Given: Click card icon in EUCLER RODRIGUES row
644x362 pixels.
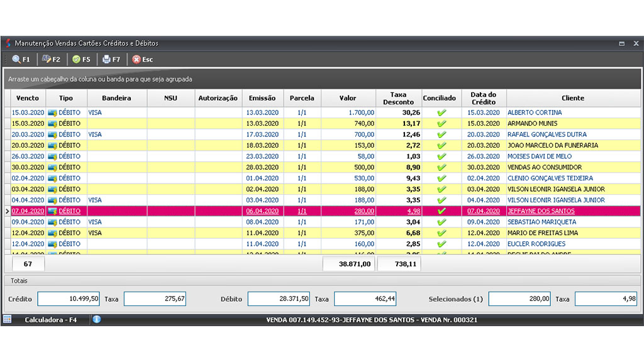Looking at the screenshot, I should 52,244.
